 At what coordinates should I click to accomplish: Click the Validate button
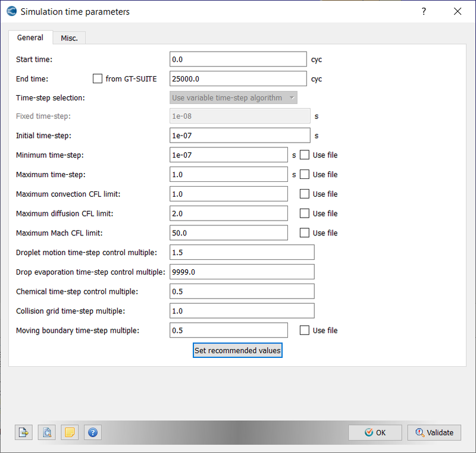434,432
